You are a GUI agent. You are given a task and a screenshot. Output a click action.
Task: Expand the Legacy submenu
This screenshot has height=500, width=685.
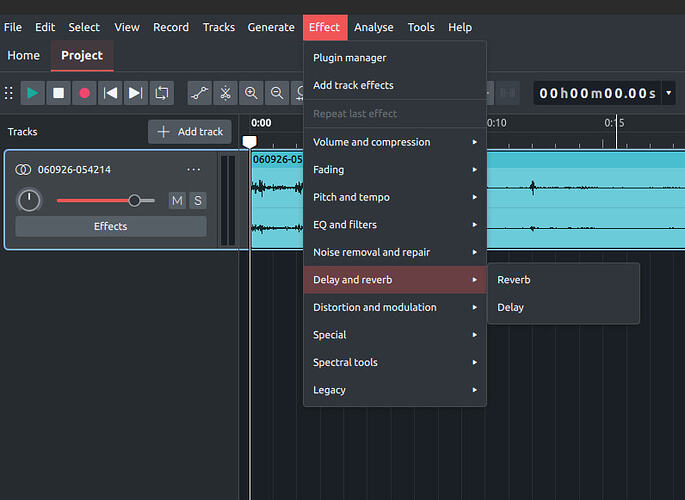coord(395,390)
